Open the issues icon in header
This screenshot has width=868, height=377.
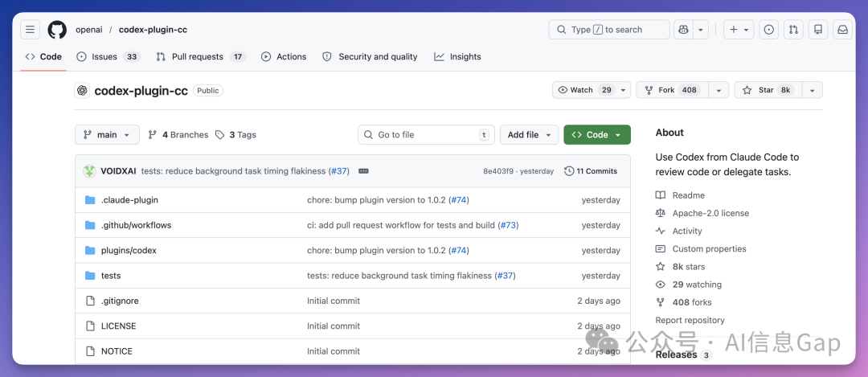[x=769, y=30]
